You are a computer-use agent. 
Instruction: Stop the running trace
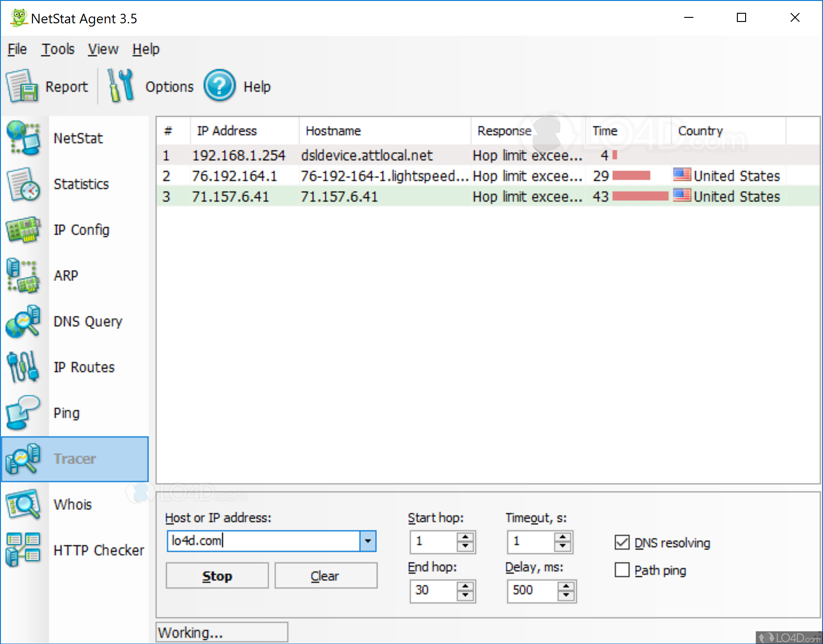tap(217, 575)
